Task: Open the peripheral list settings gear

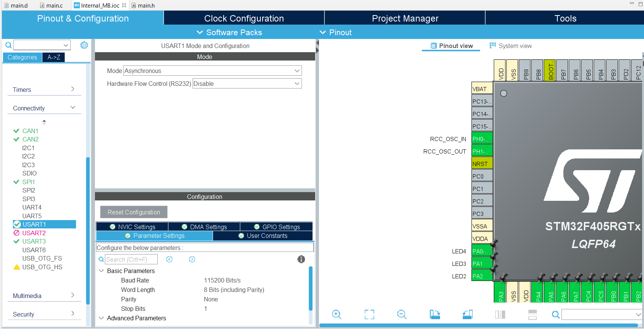Action: click(84, 45)
